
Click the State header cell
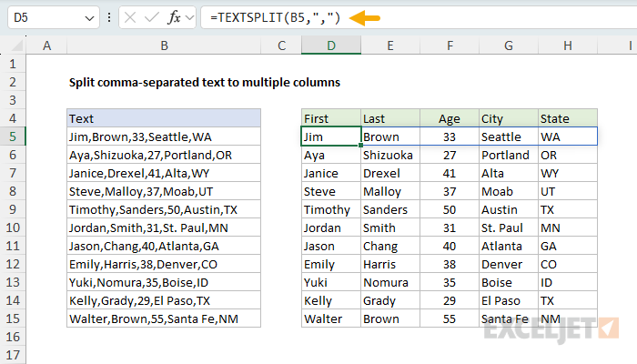tap(567, 118)
